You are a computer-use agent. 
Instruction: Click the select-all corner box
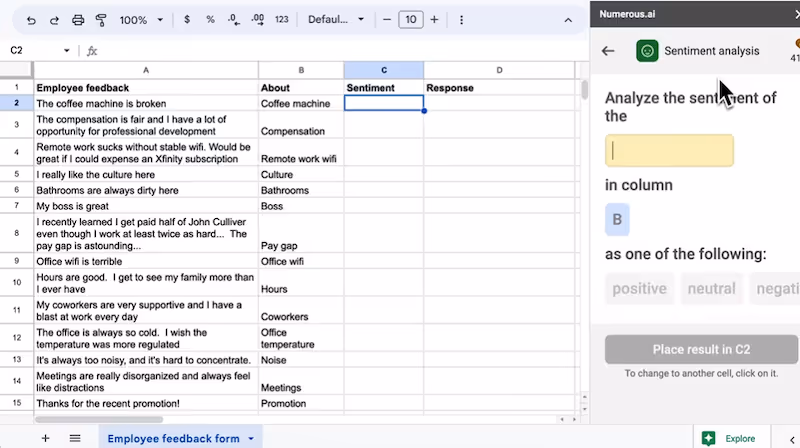pyautogui.click(x=16, y=70)
